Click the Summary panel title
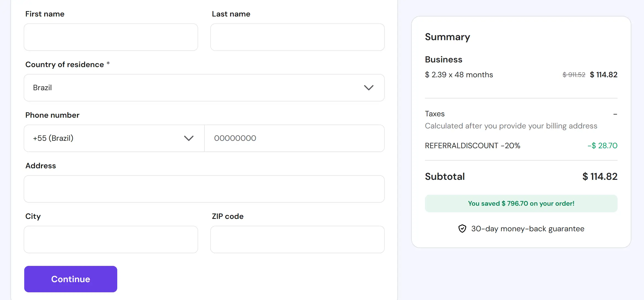Viewport: 644px width, 300px height. [447, 37]
